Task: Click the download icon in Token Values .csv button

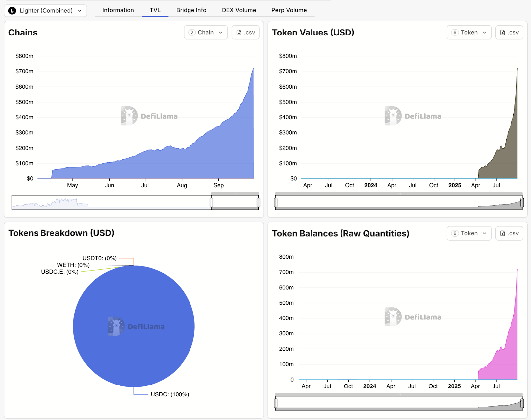Action: (x=502, y=33)
